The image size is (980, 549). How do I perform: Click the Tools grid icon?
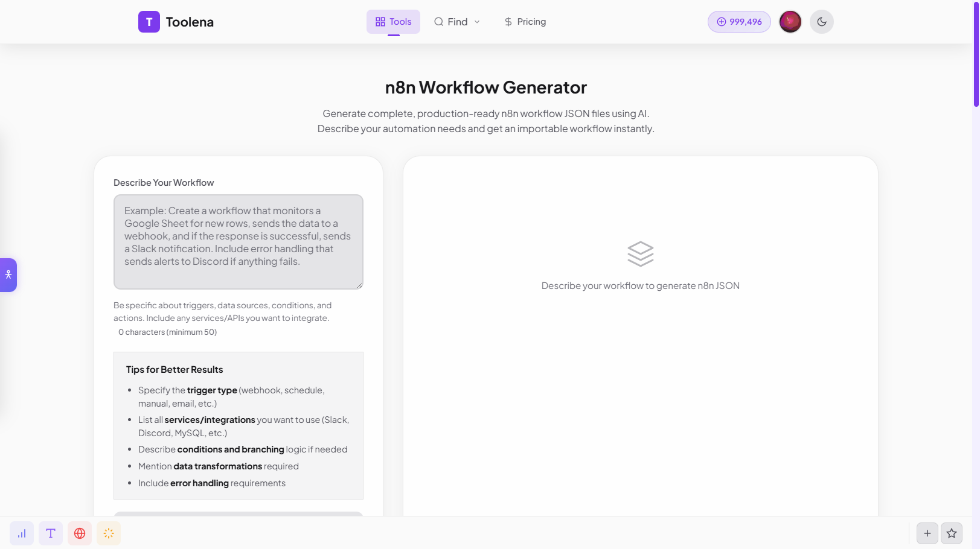(380, 22)
